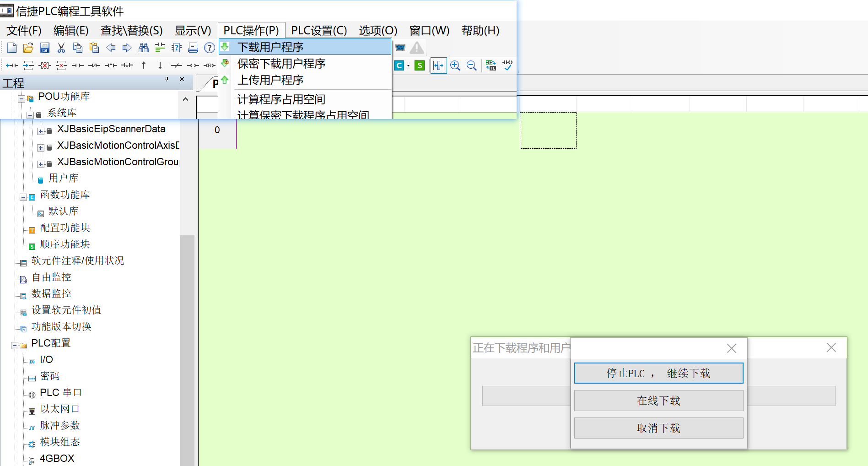Screen dimensions: 868x466
Task: Expand XJBasicMotionControlGroup tree node
Action: click(x=41, y=164)
